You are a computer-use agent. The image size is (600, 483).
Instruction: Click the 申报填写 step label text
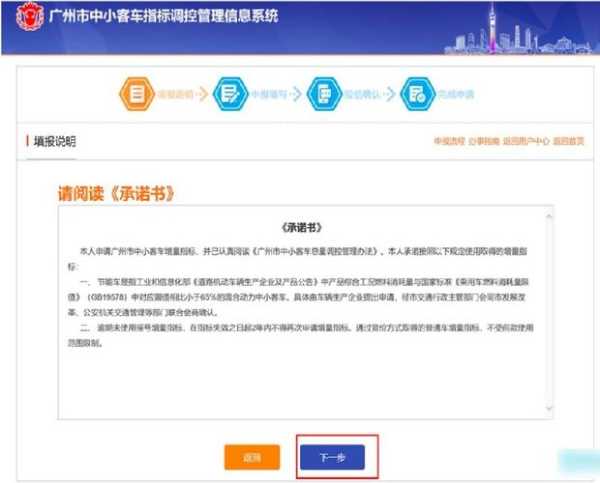click(x=265, y=94)
